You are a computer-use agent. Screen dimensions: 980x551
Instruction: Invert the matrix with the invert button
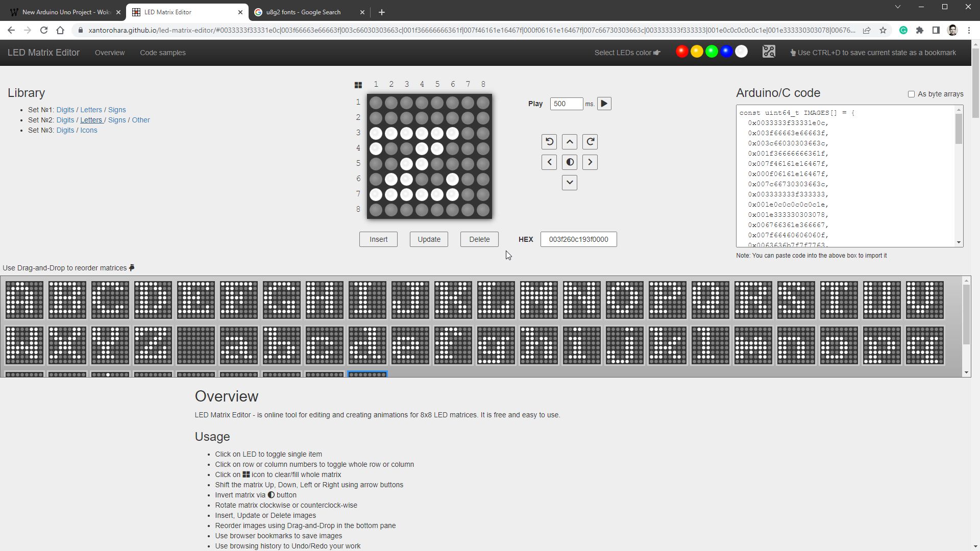(x=570, y=162)
